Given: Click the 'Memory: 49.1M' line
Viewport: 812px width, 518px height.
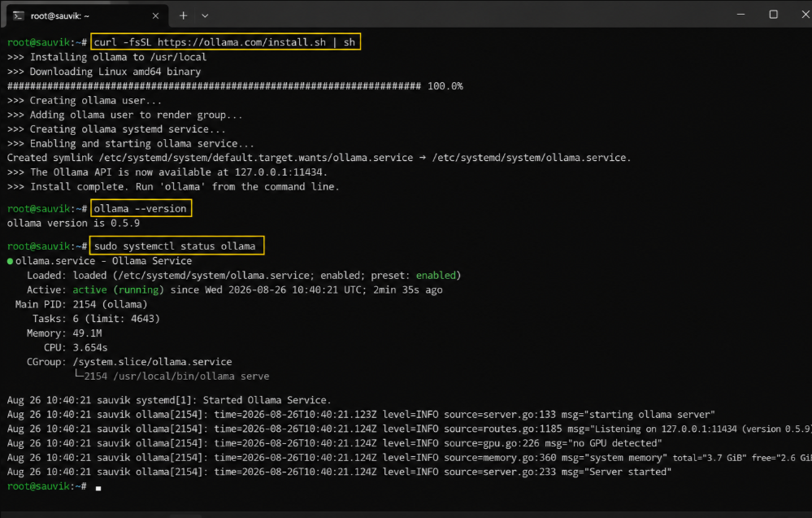Looking at the screenshot, I should click(64, 333).
